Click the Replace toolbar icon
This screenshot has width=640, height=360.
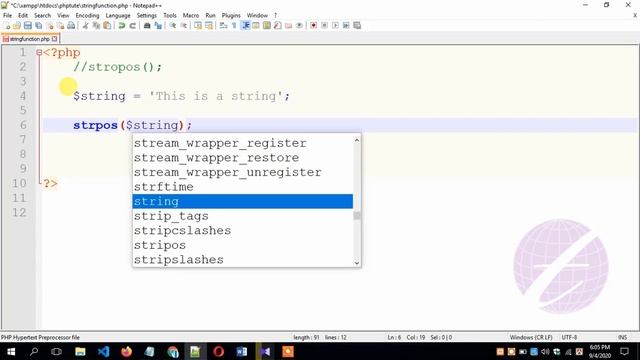[x=158, y=26]
